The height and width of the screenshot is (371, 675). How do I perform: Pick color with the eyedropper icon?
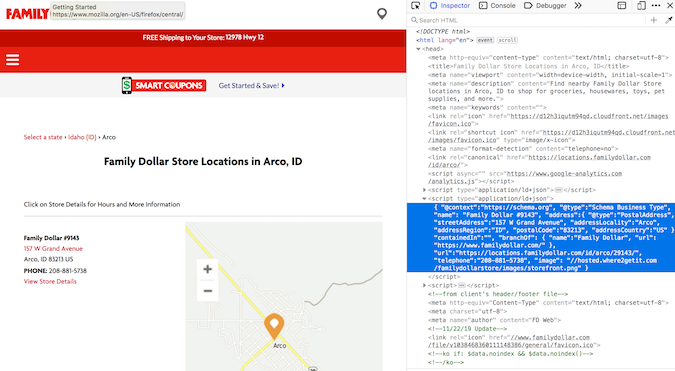(x=669, y=20)
